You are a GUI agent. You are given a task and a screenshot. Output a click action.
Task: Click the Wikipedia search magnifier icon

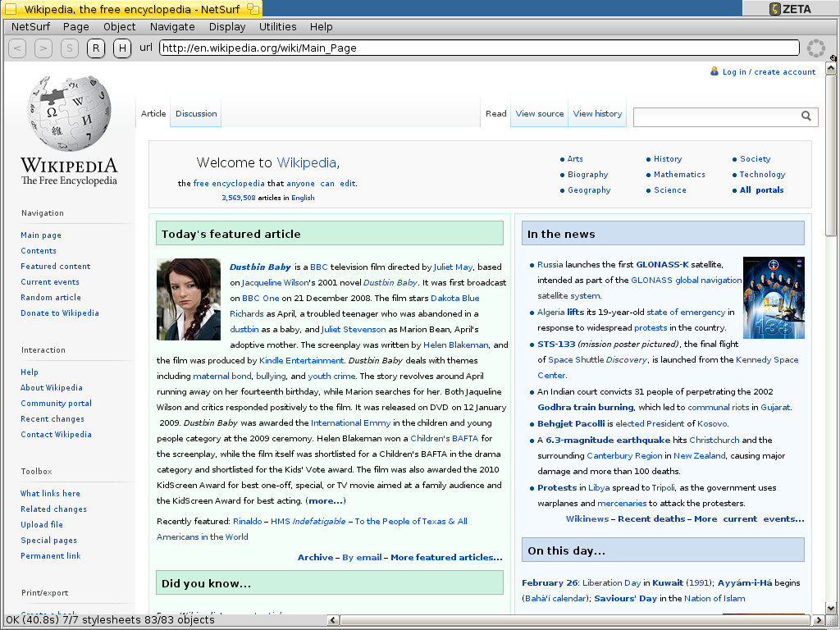click(806, 116)
